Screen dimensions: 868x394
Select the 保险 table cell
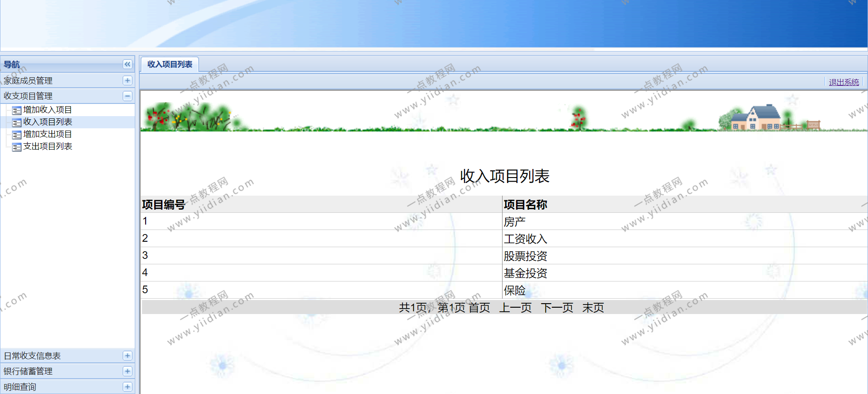[x=685, y=290]
